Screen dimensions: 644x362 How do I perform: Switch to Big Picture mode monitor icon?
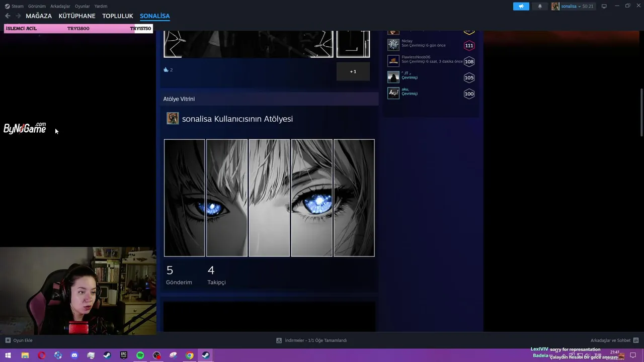pyautogui.click(x=604, y=6)
